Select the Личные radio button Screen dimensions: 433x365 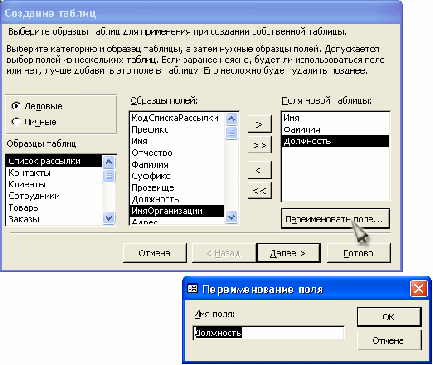pyautogui.click(x=16, y=122)
